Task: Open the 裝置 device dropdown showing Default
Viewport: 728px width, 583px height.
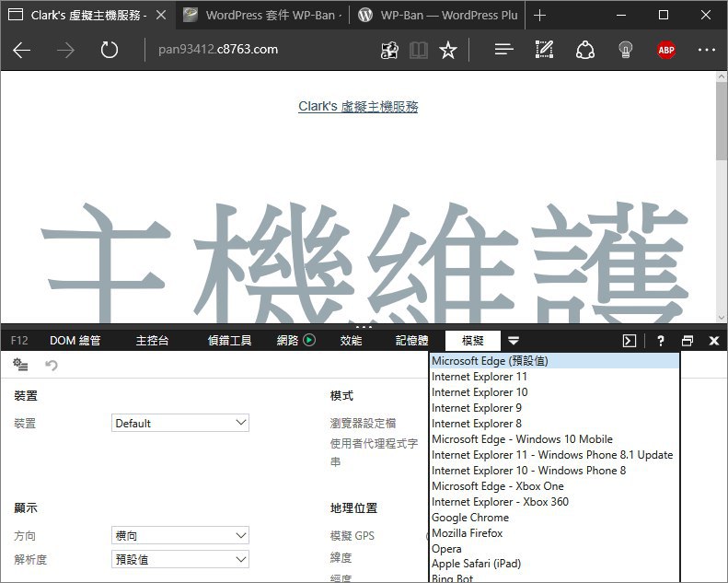Action: click(x=180, y=423)
